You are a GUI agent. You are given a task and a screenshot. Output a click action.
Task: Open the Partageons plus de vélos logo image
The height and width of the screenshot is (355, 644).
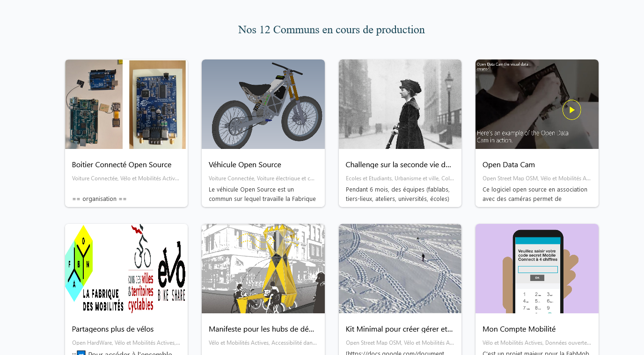pyautogui.click(x=126, y=268)
